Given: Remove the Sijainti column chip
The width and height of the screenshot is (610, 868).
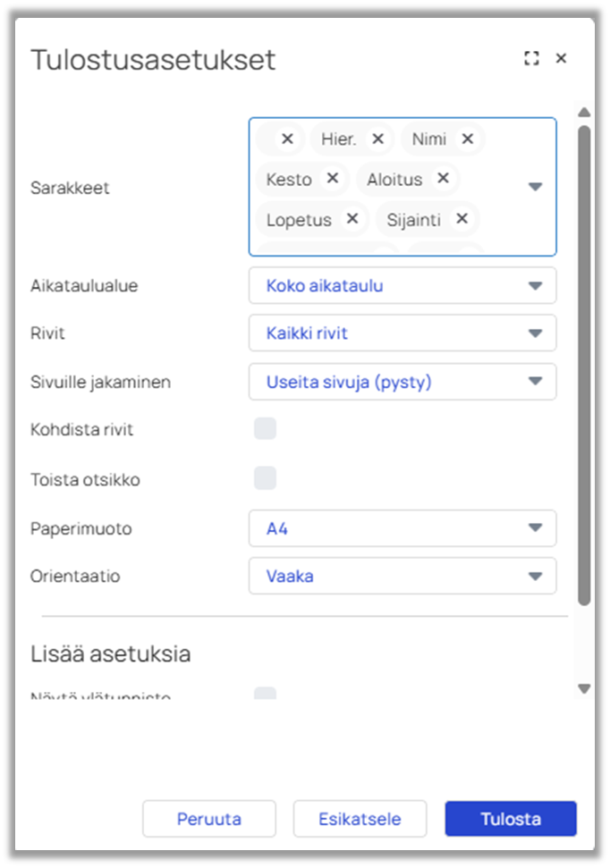Looking at the screenshot, I should [462, 219].
